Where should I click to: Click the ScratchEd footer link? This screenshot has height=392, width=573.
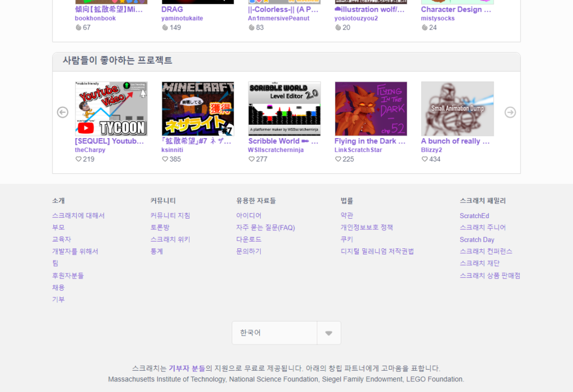(474, 216)
